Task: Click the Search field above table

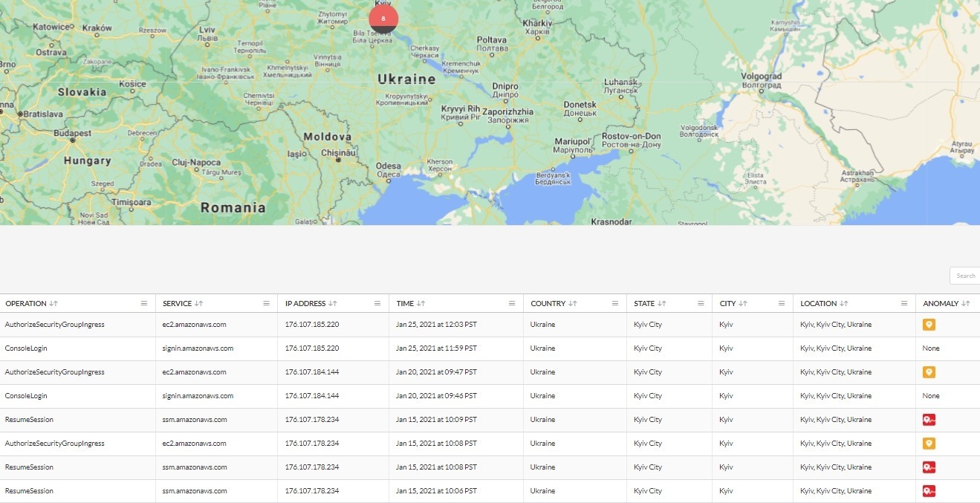Action: (965, 276)
